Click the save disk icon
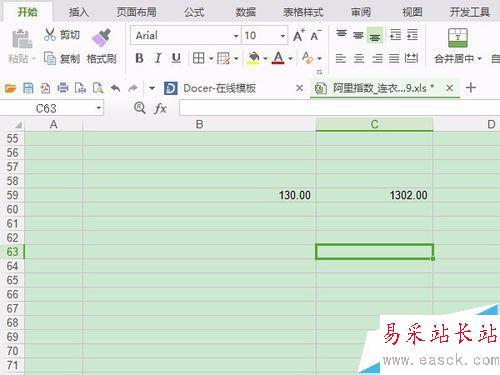 [28, 88]
